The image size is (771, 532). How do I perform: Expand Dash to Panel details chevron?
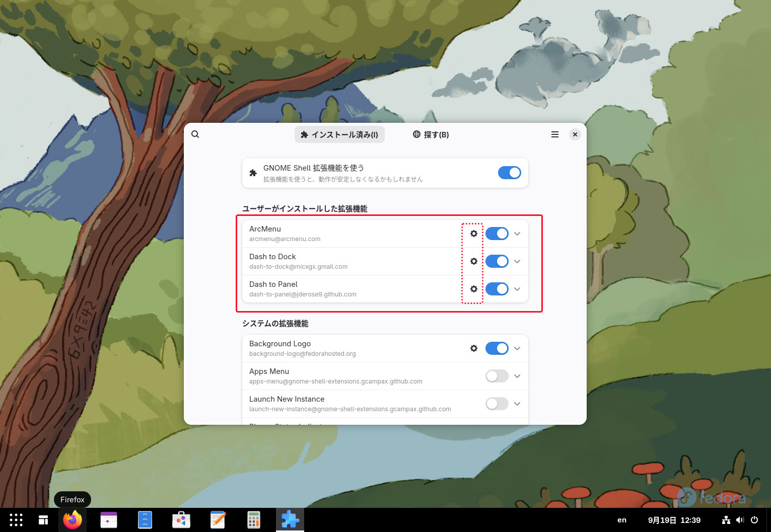[x=517, y=289]
